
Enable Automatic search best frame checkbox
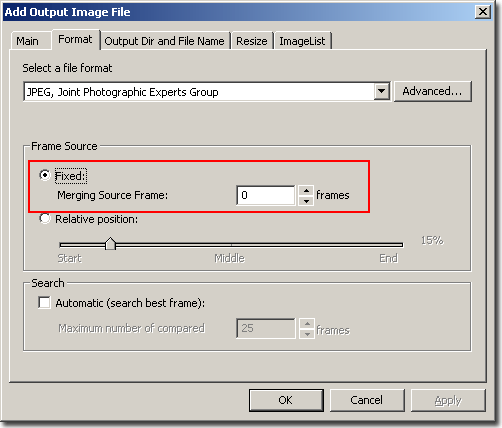click(x=44, y=303)
